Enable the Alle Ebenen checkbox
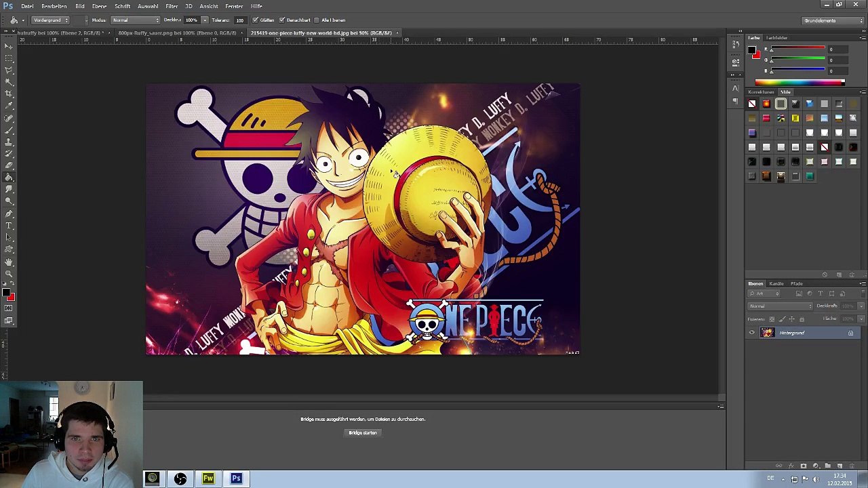 coord(330,20)
